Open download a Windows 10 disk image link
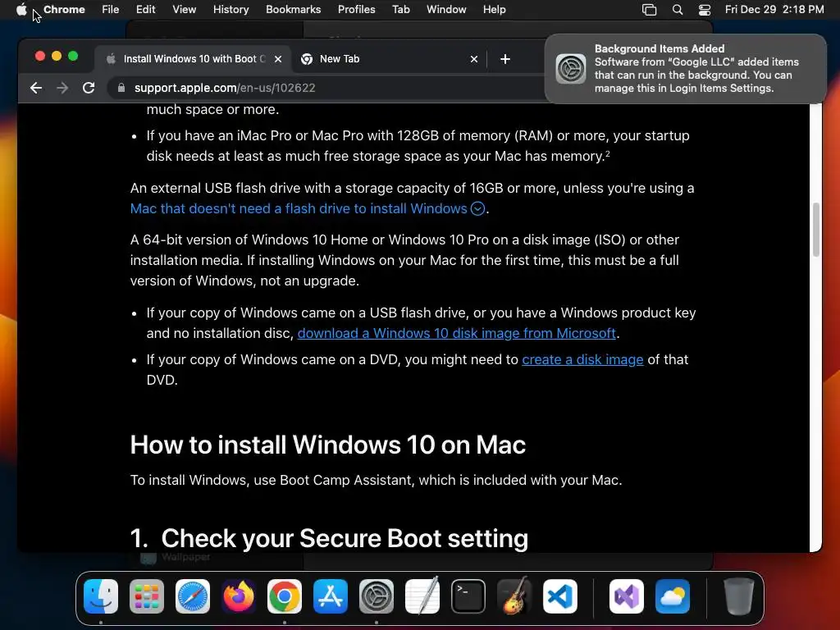This screenshot has width=840, height=630. click(x=456, y=333)
